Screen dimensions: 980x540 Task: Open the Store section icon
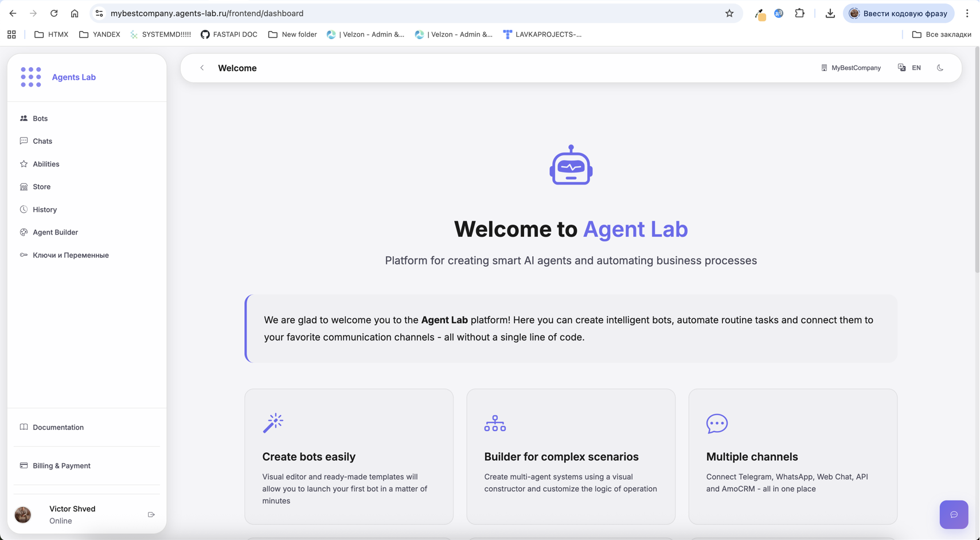pos(24,186)
